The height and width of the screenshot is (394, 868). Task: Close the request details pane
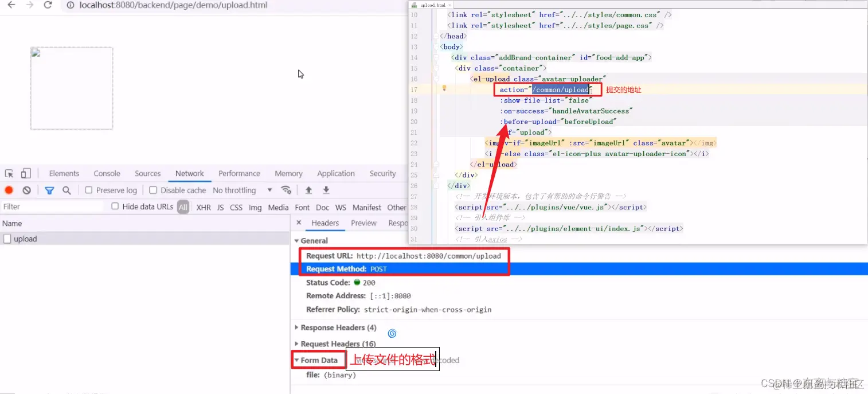coord(299,223)
